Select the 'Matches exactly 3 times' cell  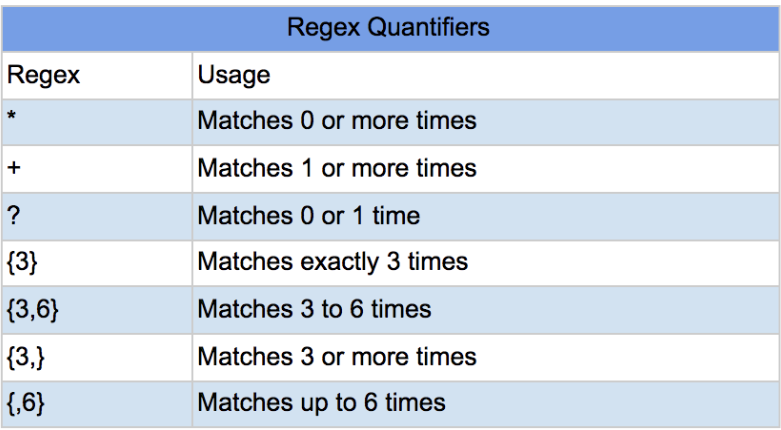[x=485, y=263]
